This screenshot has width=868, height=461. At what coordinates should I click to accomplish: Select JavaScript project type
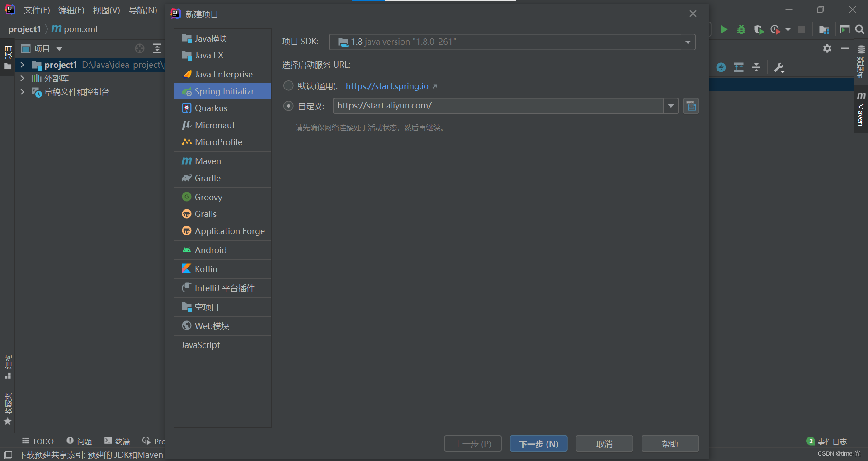tap(222, 345)
